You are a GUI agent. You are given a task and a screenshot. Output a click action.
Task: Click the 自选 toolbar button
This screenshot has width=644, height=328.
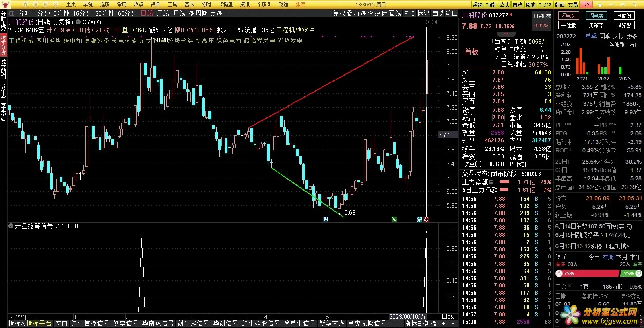pyautogui.click(x=518, y=4)
